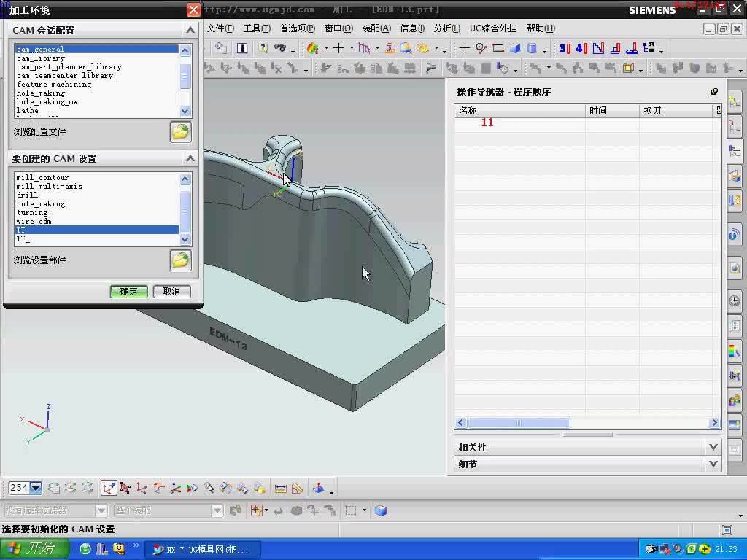The image size is (747, 560).
Task: Click the red snap point crosshair icon
Action: coord(256,510)
